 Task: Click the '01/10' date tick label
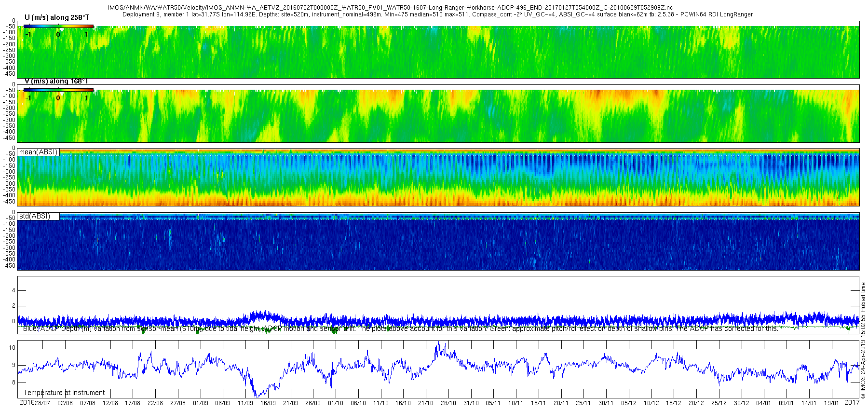click(x=336, y=403)
